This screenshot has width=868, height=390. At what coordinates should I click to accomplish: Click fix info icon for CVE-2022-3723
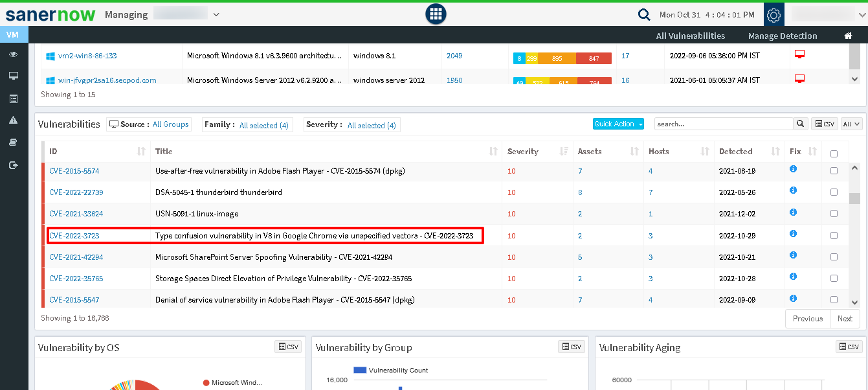[x=793, y=234]
